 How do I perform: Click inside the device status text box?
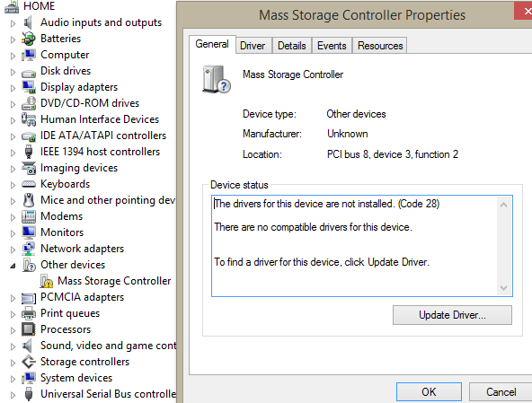[355, 246]
